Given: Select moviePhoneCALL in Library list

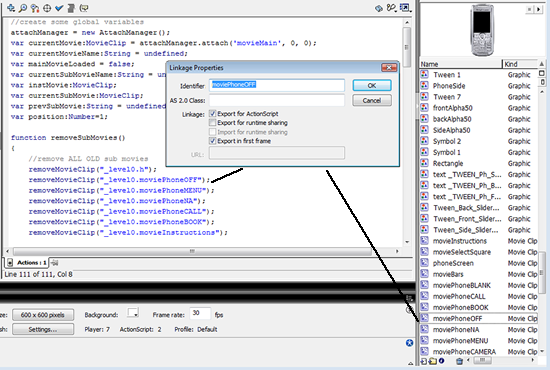Looking at the screenshot, I should tap(479, 296).
